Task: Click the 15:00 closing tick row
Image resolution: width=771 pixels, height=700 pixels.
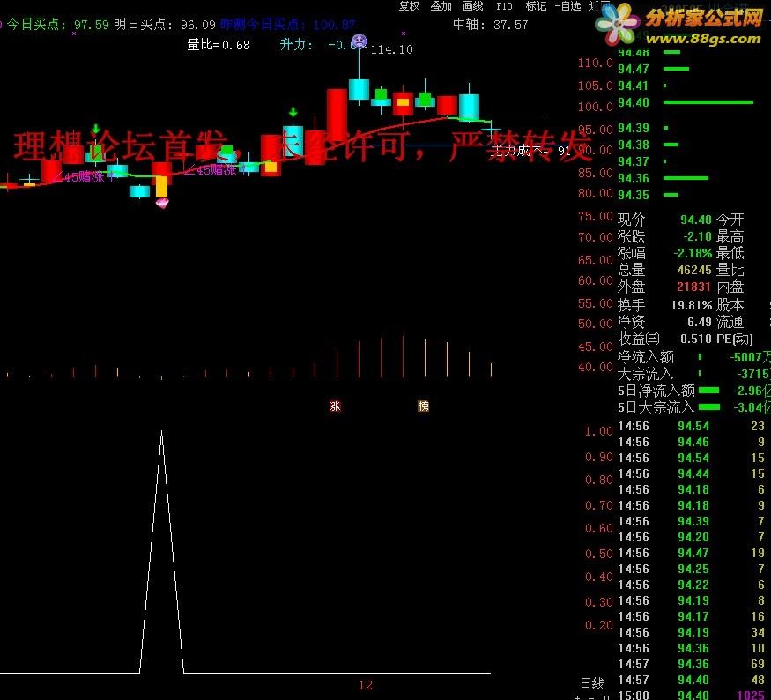Action: 692,695
